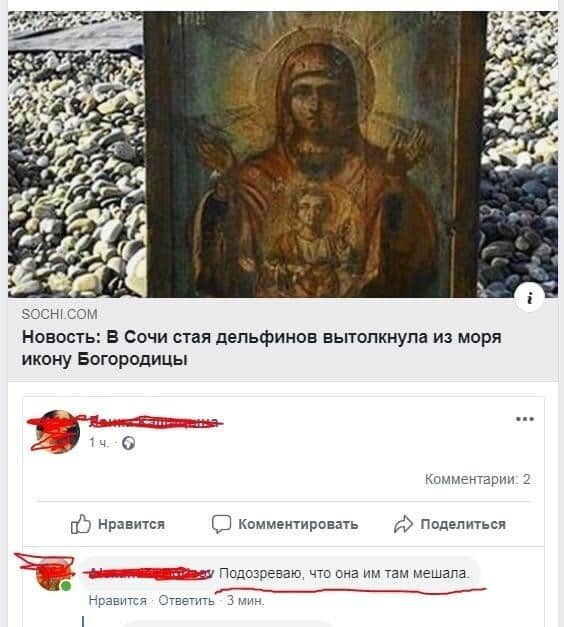Click the "Нравится" post button label
The width and height of the screenshot is (564, 627).
(132, 524)
